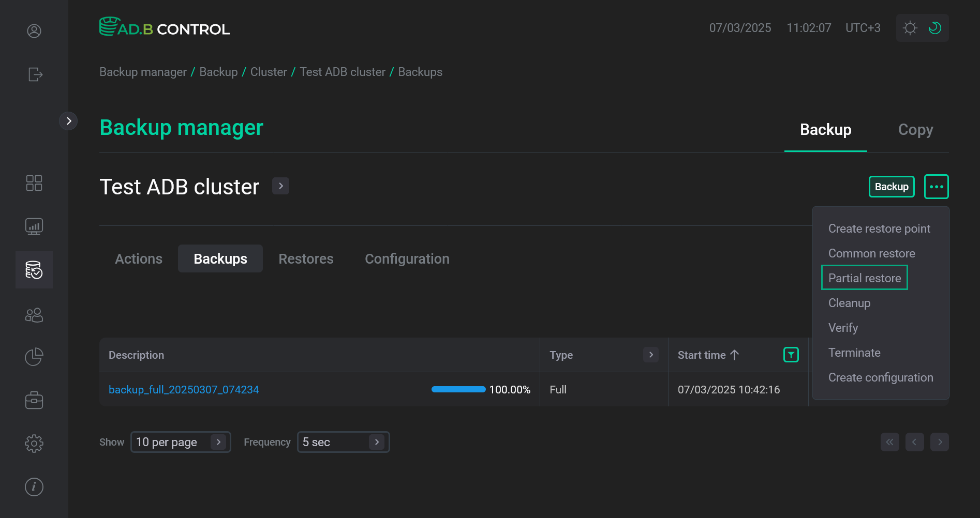Click the logout icon in sidebar
980x518 pixels.
[x=35, y=74]
